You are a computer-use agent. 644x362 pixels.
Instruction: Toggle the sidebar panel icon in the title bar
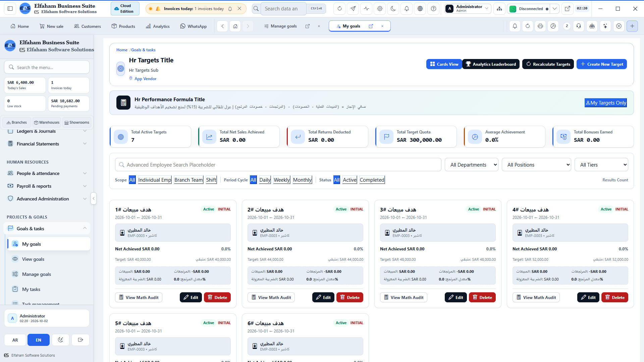click(10, 9)
